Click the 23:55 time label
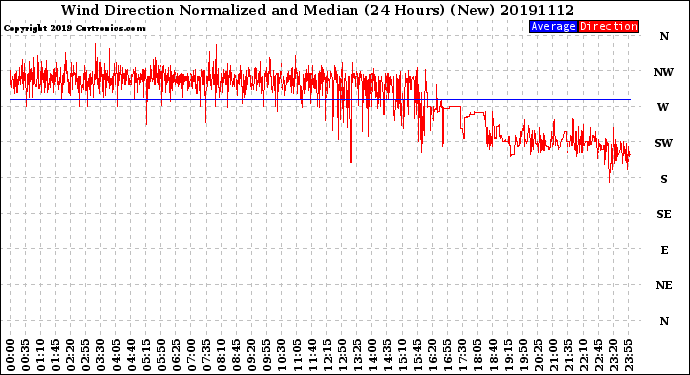This screenshot has width=690, height=375. point(628,355)
